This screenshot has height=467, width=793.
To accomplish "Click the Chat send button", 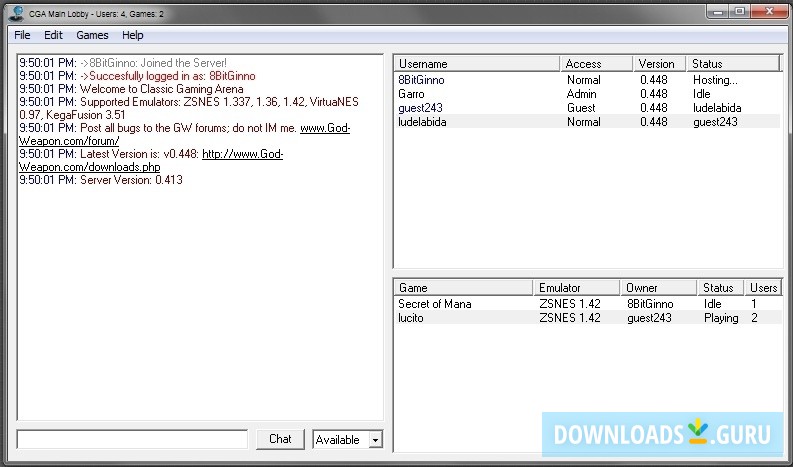I will [x=280, y=439].
